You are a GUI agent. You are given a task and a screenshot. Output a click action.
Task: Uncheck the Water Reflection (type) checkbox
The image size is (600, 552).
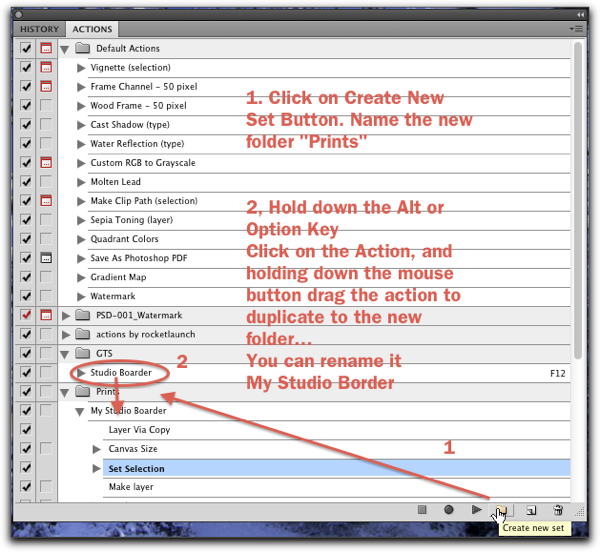[26, 143]
